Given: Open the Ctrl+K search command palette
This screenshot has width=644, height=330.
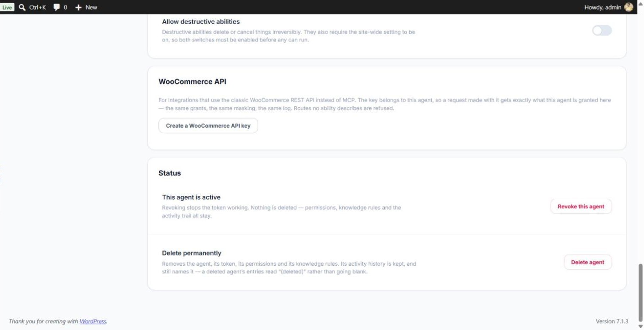Looking at the screenshot, I should click(x=32, y=7).
